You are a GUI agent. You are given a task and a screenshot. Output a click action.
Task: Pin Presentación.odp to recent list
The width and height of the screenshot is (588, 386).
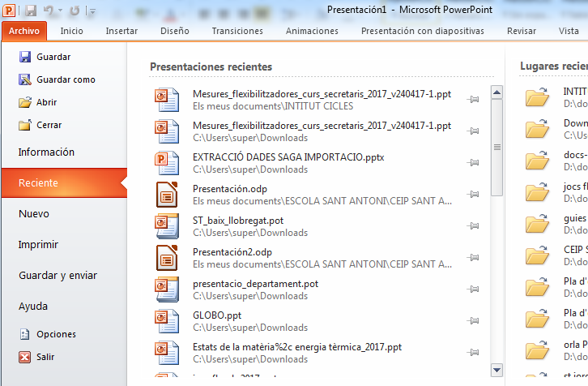coord(473,194)
